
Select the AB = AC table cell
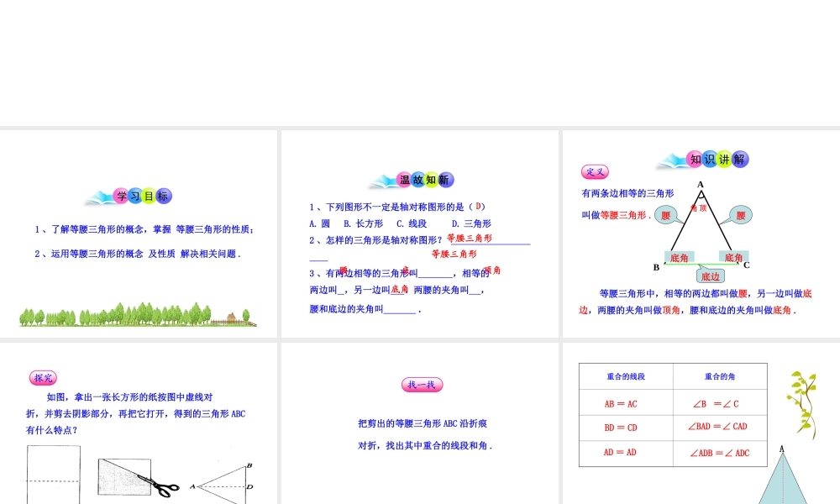click(620, 403)
